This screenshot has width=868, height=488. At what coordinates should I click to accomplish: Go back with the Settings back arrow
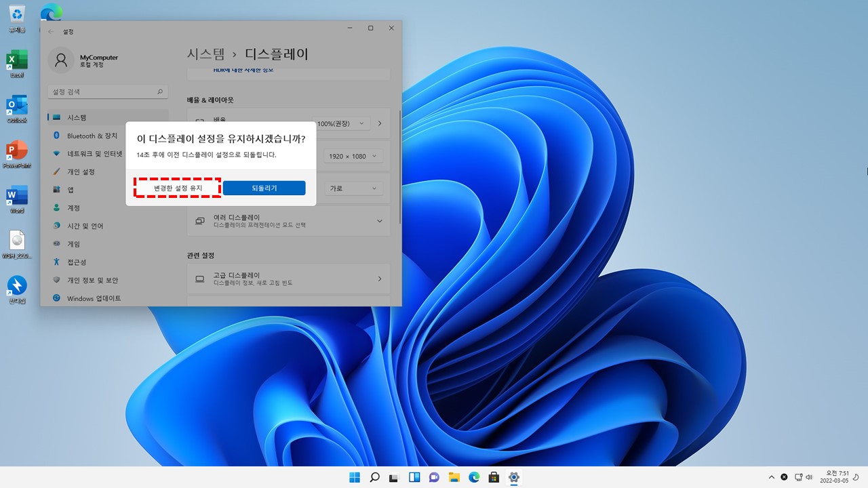pyautogui.click(x=51, y=31)
